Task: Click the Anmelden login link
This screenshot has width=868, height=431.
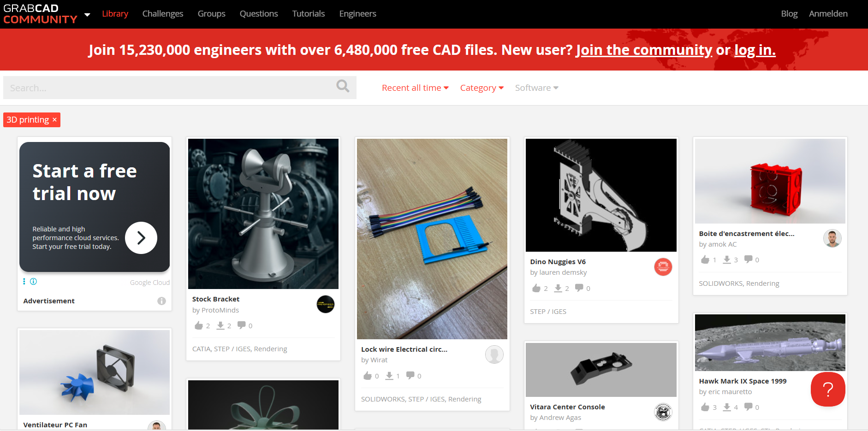Action: [828, 14]
